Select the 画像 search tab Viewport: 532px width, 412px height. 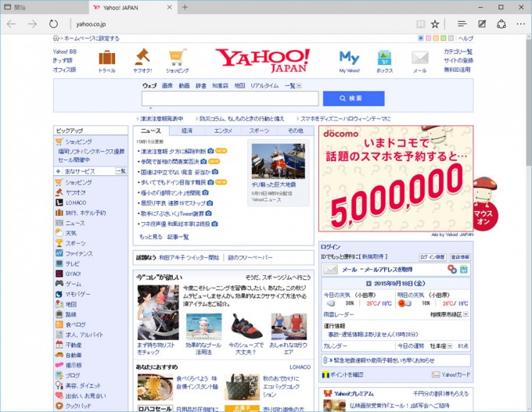[167, 86]
